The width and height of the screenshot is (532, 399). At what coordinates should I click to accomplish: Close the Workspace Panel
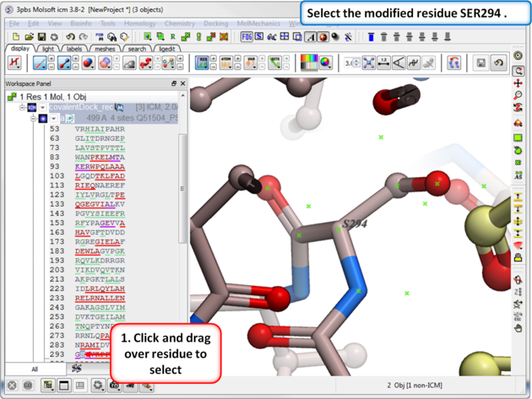(x=183, y=84)
